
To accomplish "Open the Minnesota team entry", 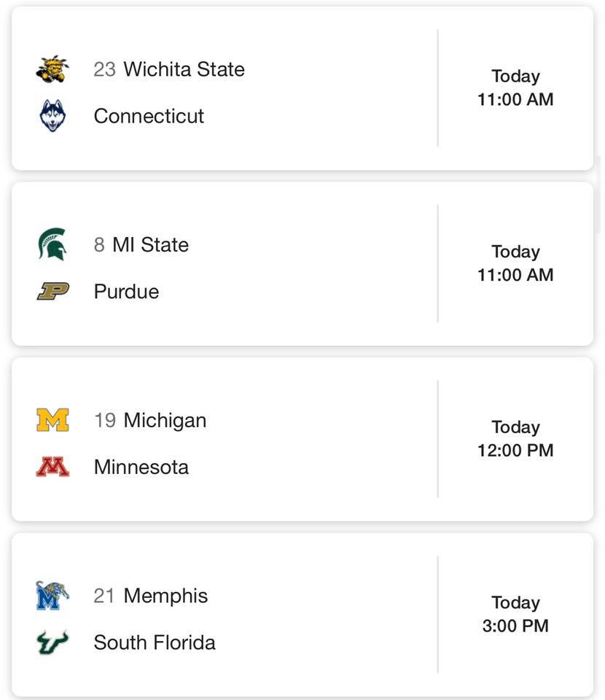I will click(141, 467).
